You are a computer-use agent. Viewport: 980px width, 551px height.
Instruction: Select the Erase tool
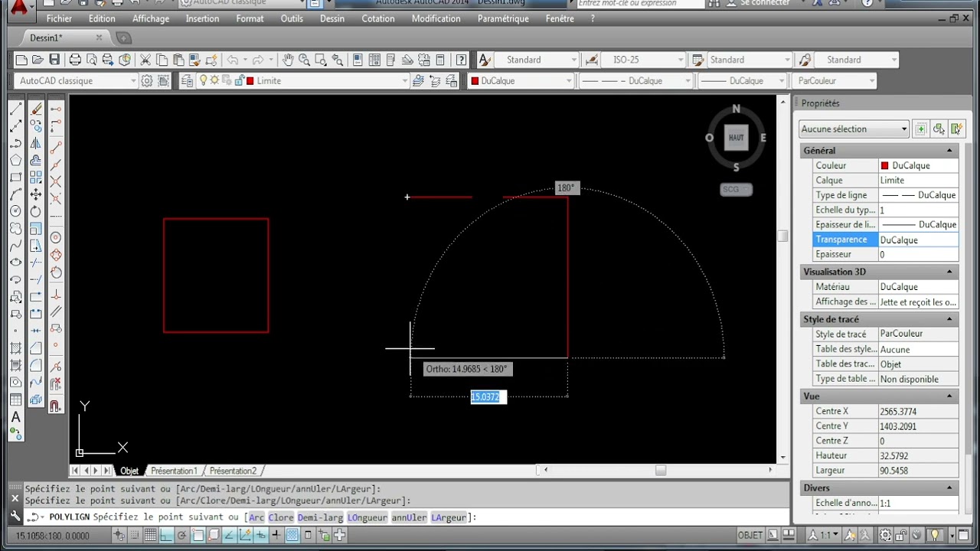[x=36, y=109]
